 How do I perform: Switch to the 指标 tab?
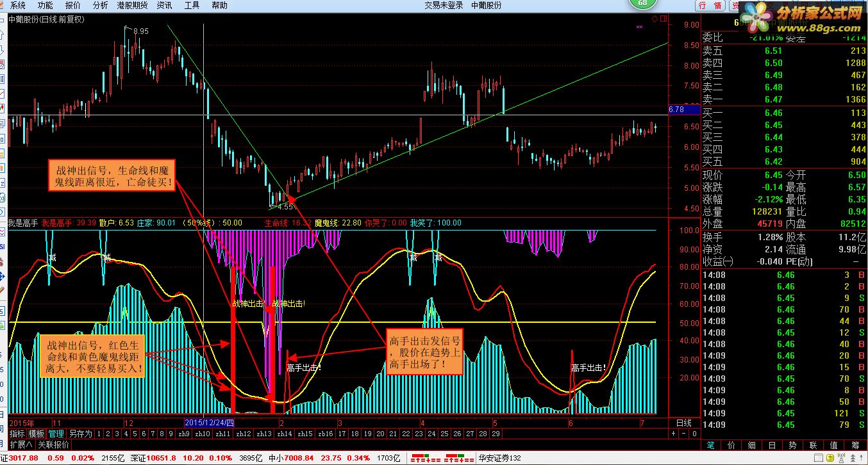[x=17, y=434]
